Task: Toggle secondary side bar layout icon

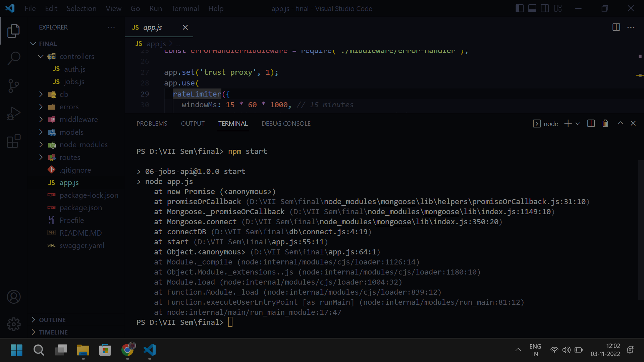Action: (545, 8)
